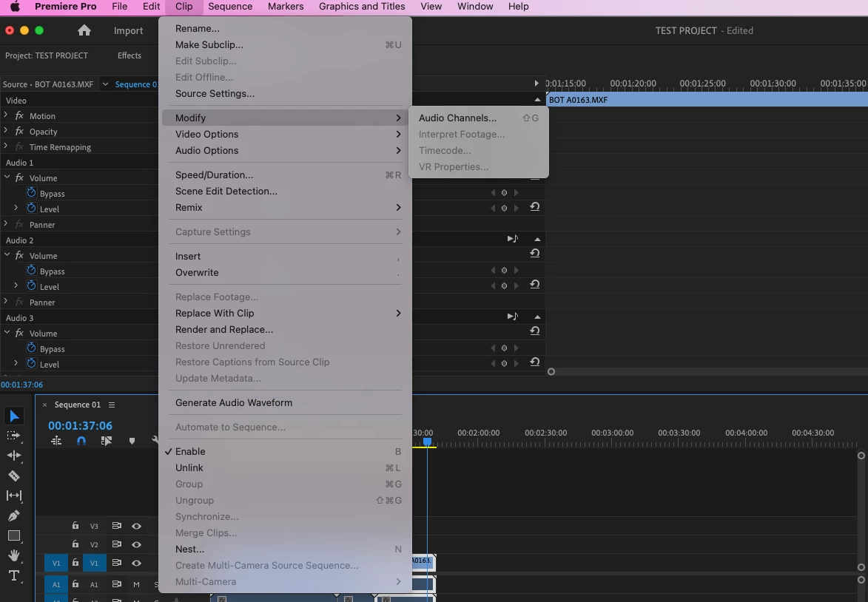Collapse the Audio 1 Volume effect
This screenshot has width=868, height=602.
coord(7,177)
